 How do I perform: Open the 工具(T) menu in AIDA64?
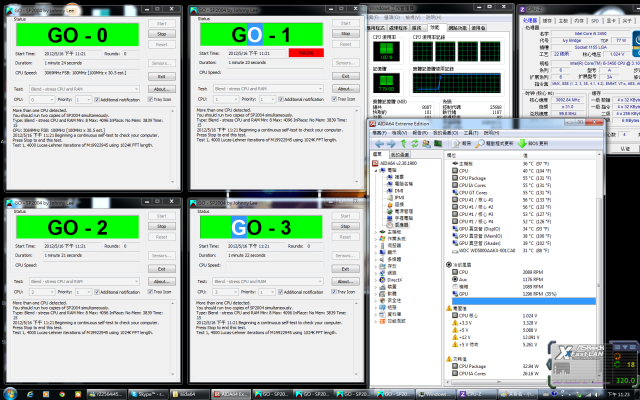click(x=471, y=133)
